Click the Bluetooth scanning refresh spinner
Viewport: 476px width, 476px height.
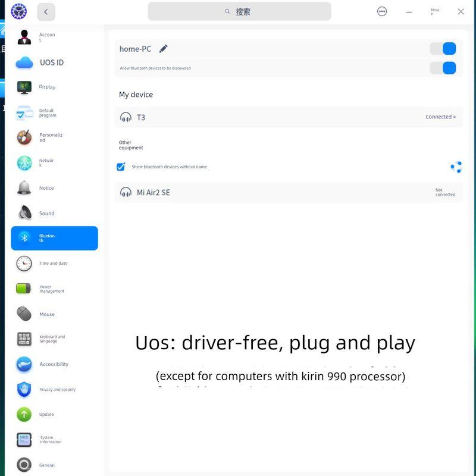(x=456, y=167)
